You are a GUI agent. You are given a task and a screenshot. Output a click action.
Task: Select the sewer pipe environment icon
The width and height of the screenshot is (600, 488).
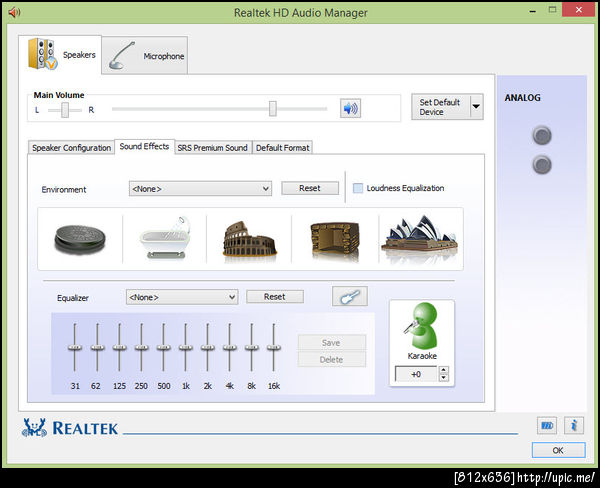pyautogui.click(x=80, y=239)
